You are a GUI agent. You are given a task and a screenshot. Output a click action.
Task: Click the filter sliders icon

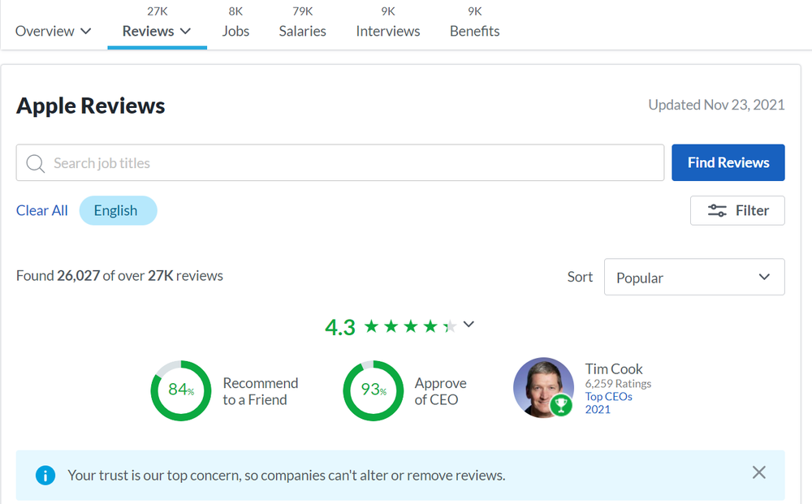[x=717, y=210]
